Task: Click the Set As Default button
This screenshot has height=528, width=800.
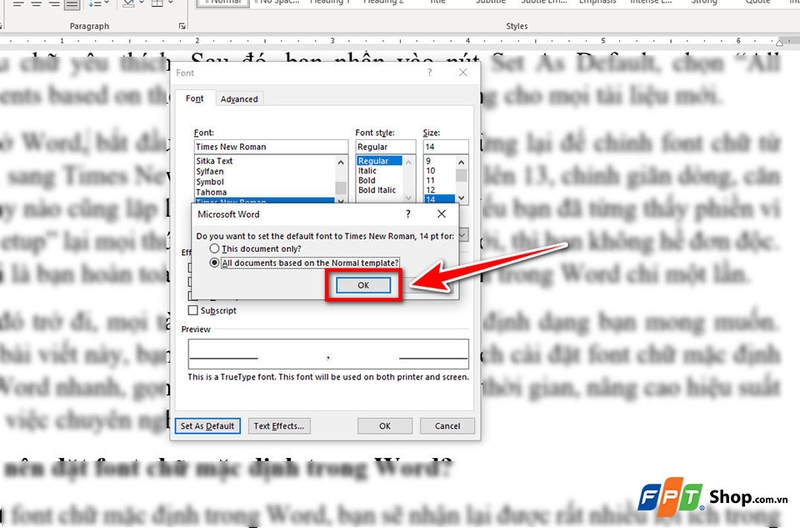Action: pyautogui.click(x=208, y=426)
